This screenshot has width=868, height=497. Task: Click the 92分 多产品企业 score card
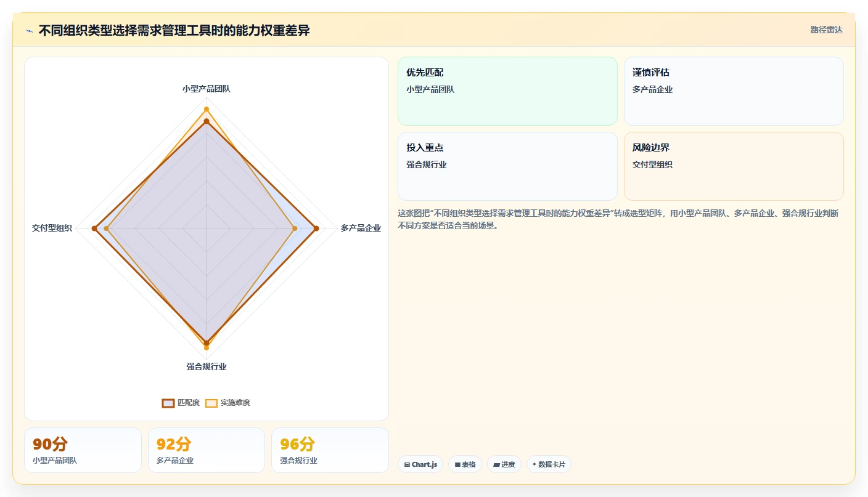point(207,450)
